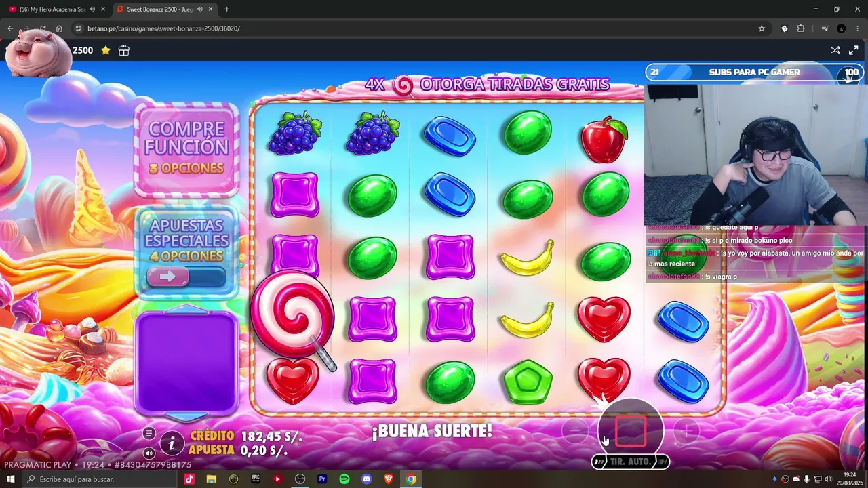This screenshot has width=868, height=488.
Task: Launch TikTok from the taskbar
Action: (189, 479)
